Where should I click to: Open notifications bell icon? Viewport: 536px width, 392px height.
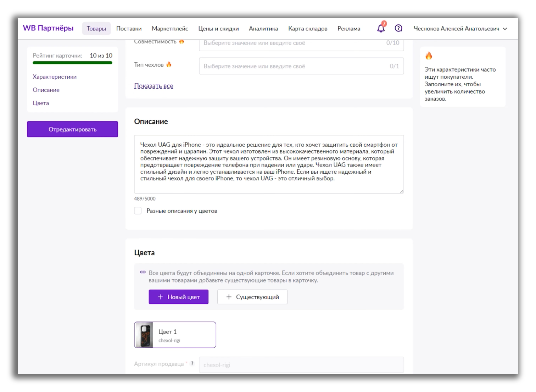click(x=381, y=28)
